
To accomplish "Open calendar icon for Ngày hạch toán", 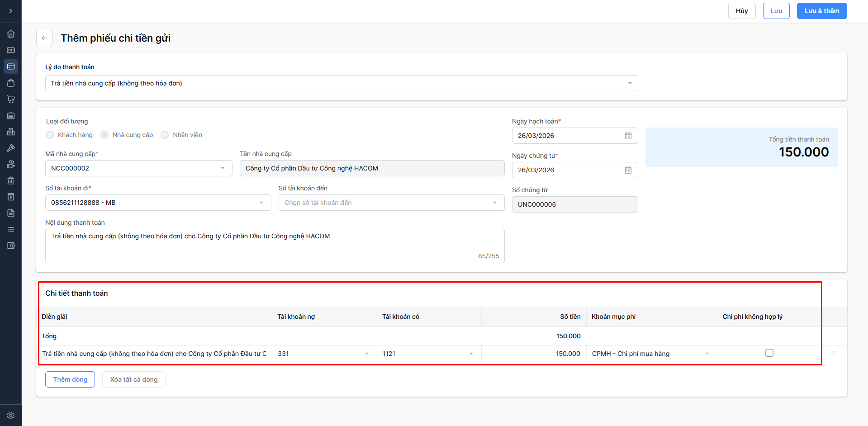I will click(x=628, y=136).
